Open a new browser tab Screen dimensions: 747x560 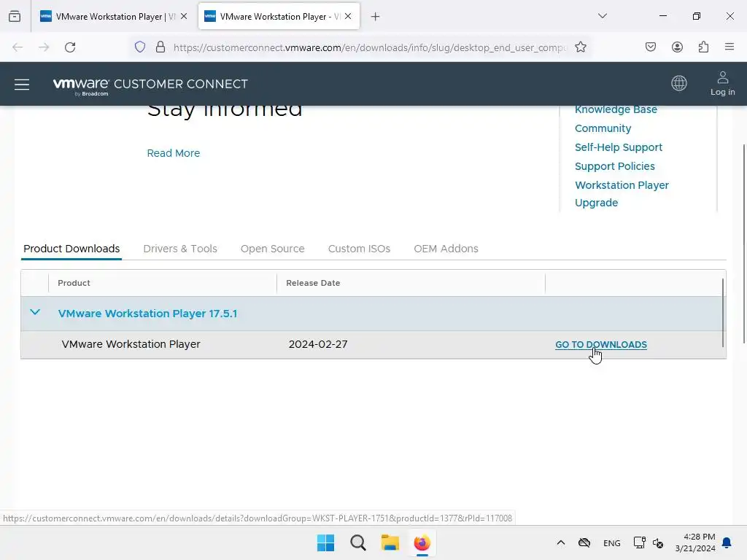376,17
